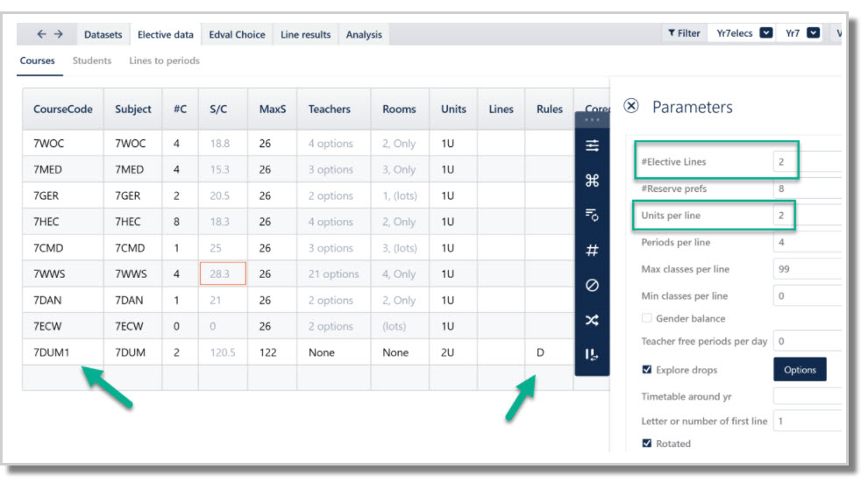Open the Filter control

(x=684, y=33)
